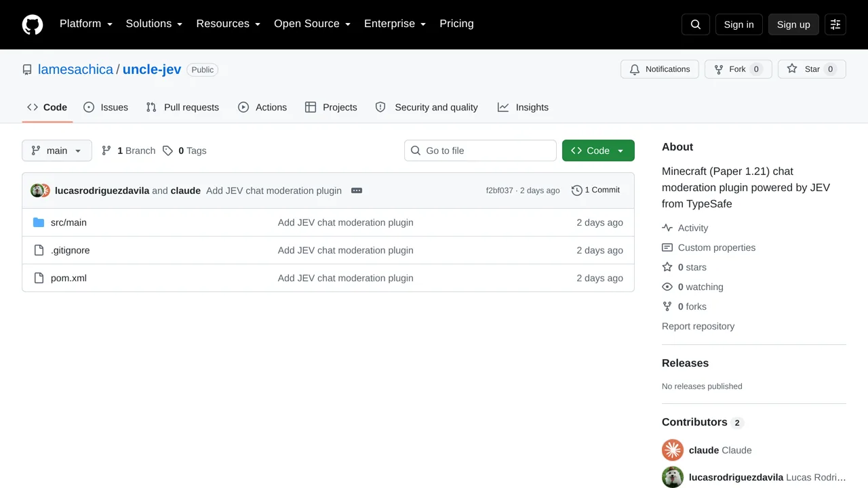Click the 0 watching link text
The image size is (868, 488).
701,287
